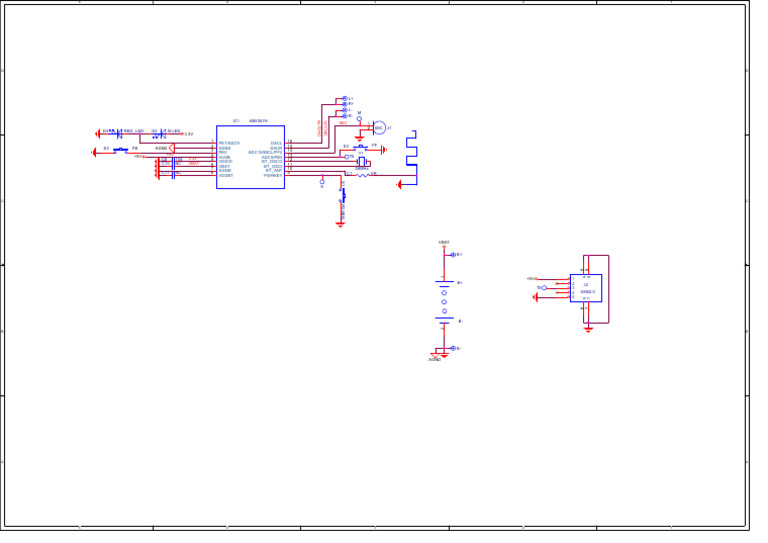Click the K test point below PWRKEY line

tap(322, 182)
